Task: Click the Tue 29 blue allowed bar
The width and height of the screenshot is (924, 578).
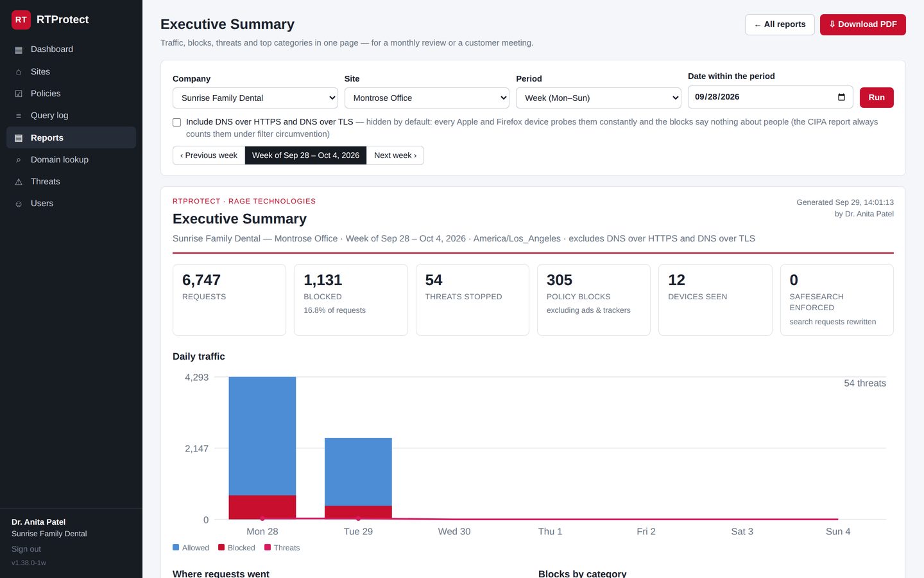Action: [x=358, y=472]
